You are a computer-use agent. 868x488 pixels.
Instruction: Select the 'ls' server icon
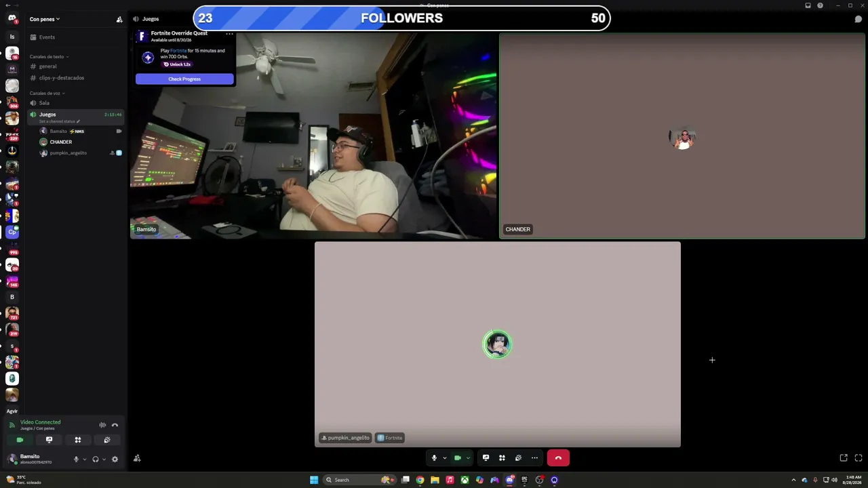pos(12,37)
